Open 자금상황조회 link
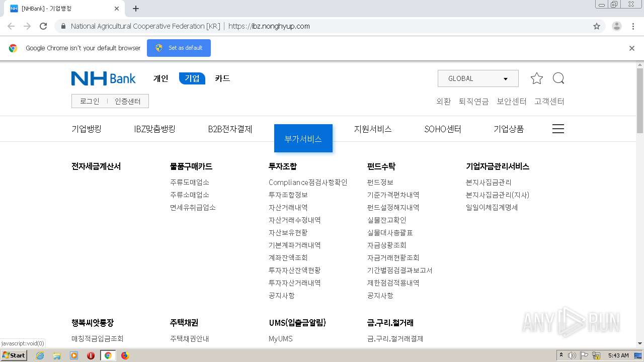The image size is (644, 362). tap(387, 245)
